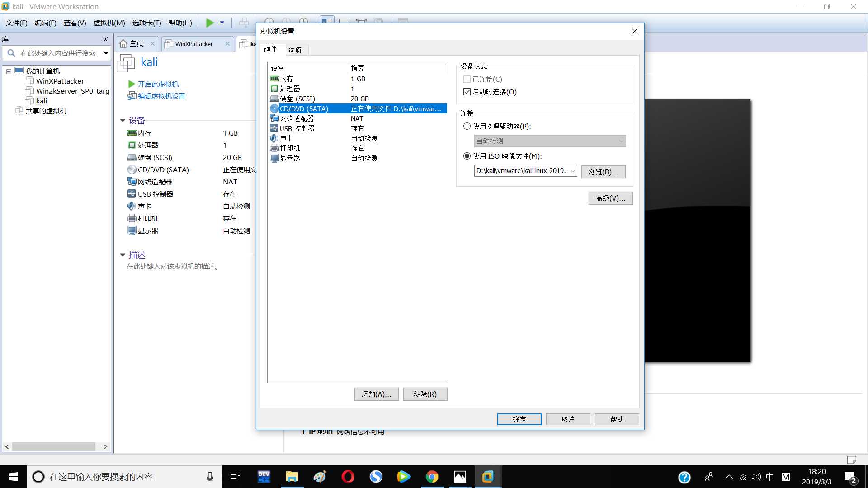Select 声卡 row in settings dialog
The image size is (868, 488).
point(357,138)
